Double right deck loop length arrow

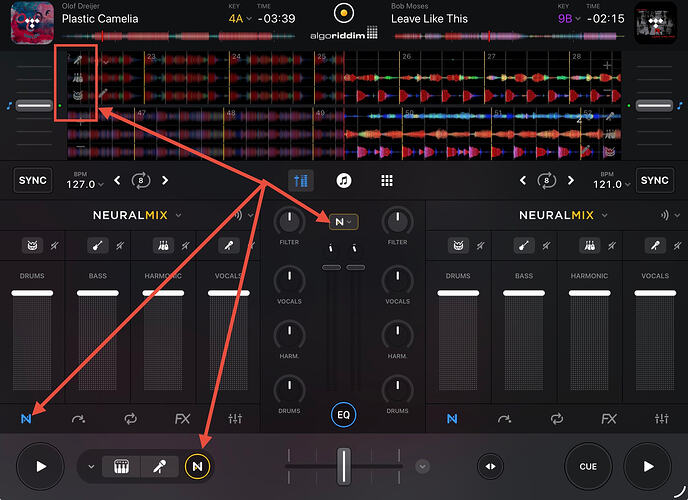point(570,180)
